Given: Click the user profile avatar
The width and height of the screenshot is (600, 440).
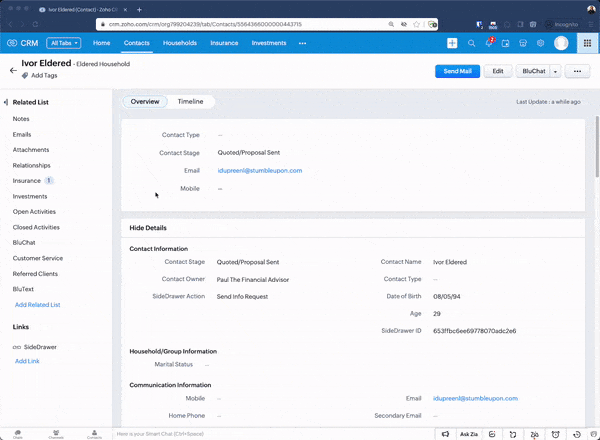Looking at the screenshot, I should (x=561, y=43).
